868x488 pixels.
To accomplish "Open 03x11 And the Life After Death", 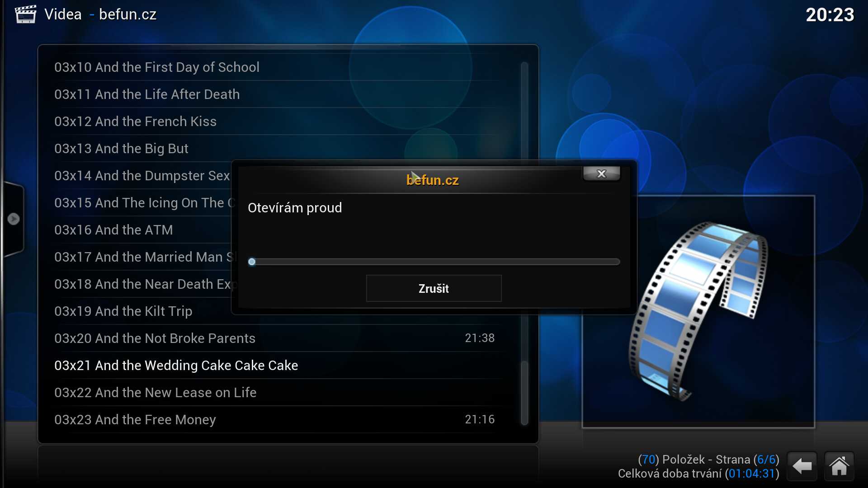I will click(x=147, y=94).
